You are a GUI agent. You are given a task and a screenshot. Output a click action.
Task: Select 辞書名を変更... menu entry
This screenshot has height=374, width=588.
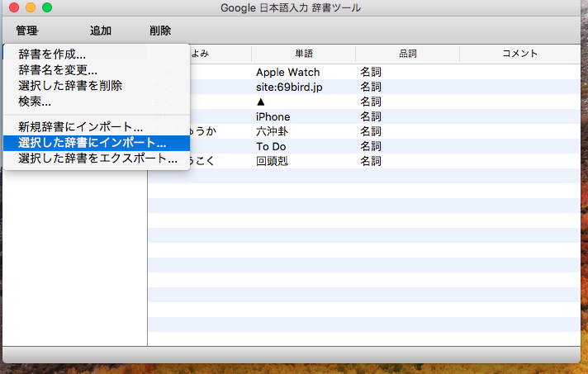tap(97, 70)
